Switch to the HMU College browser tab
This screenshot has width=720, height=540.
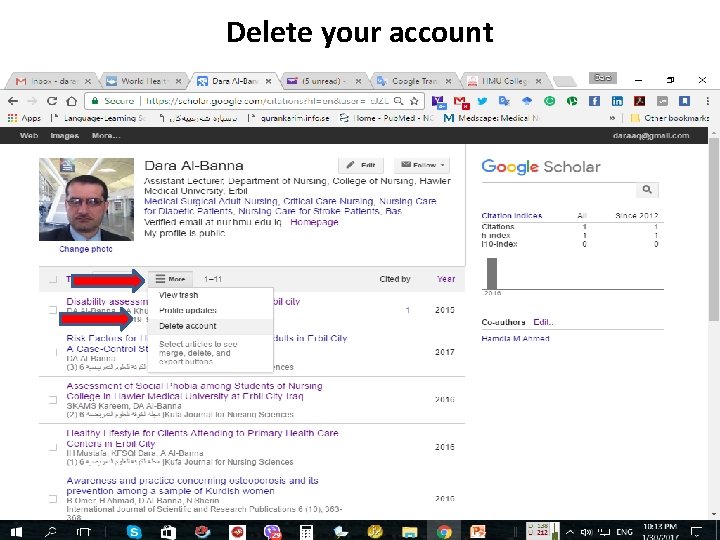(503, 81)
